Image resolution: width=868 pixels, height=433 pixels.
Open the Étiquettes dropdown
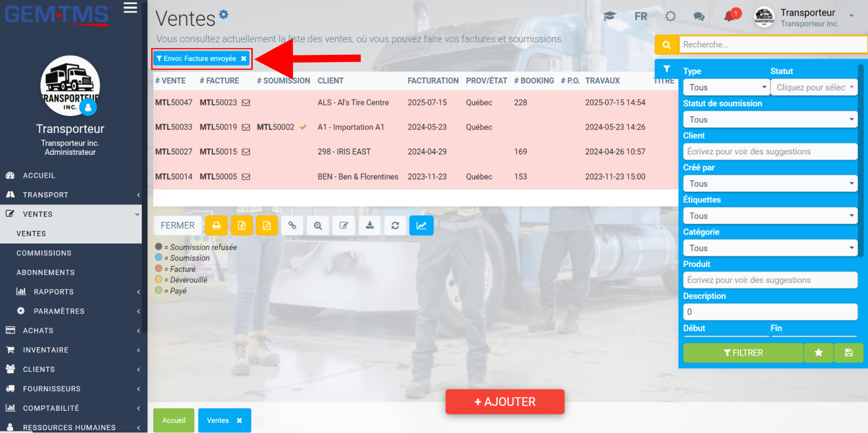click(770, 216)
